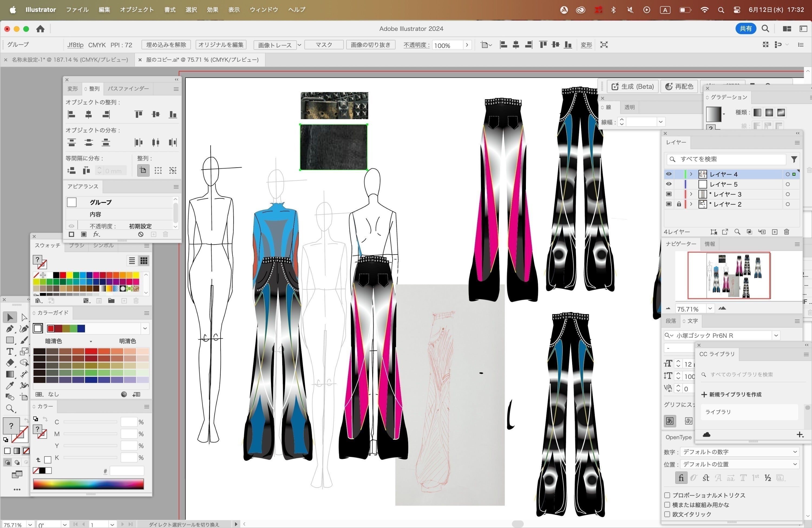
Task: Open the オブジェクト menu
Action: tap(136, 9)
